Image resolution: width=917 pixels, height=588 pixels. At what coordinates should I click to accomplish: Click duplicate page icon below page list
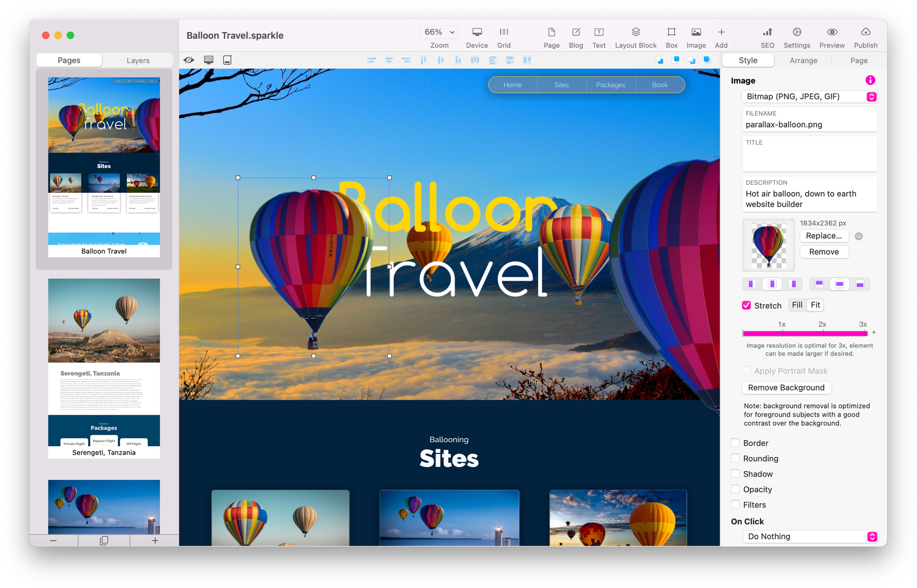tap(104, 540)
